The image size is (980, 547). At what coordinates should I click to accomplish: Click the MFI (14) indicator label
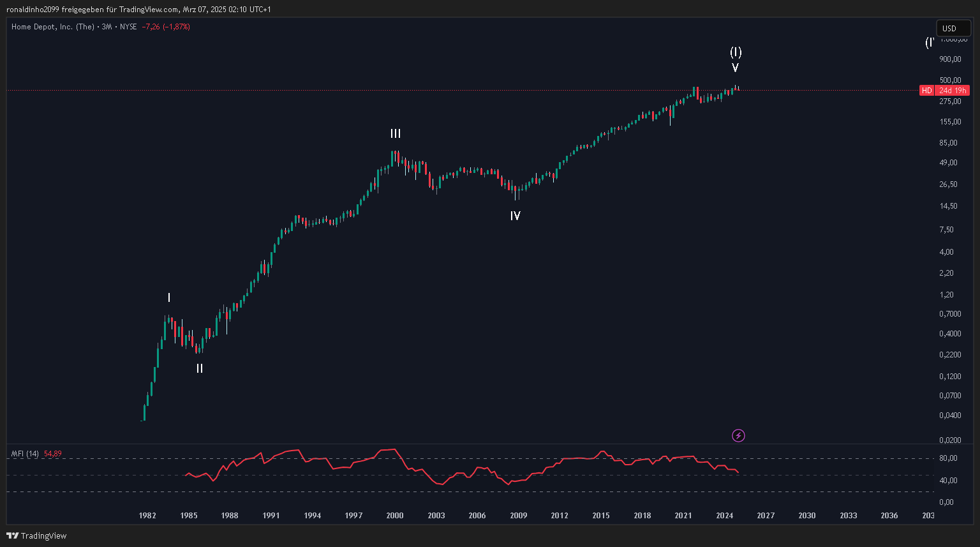click(25, 454)
